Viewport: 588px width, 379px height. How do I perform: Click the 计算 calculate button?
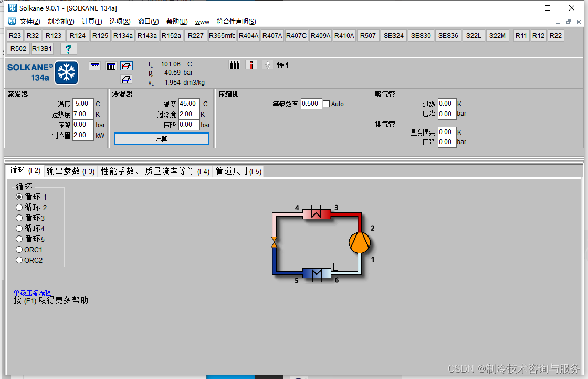point(161,139)
